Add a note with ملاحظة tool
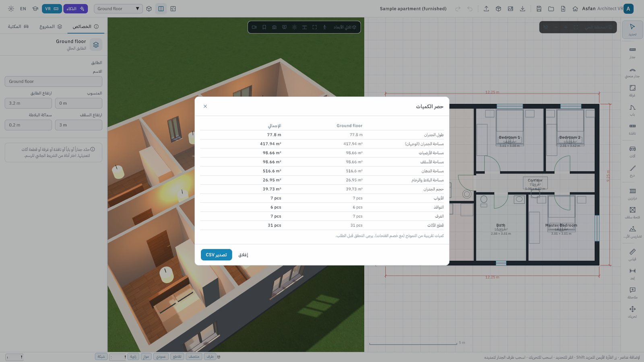 coord(632,293)
